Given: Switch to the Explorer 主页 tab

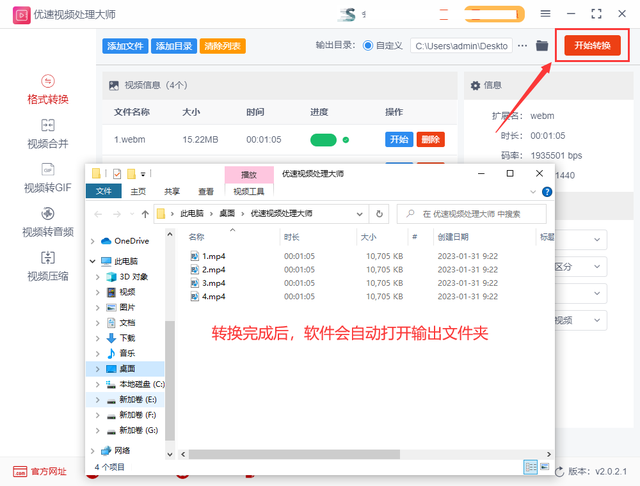Looking at the screenshot, I should [138, 191].
